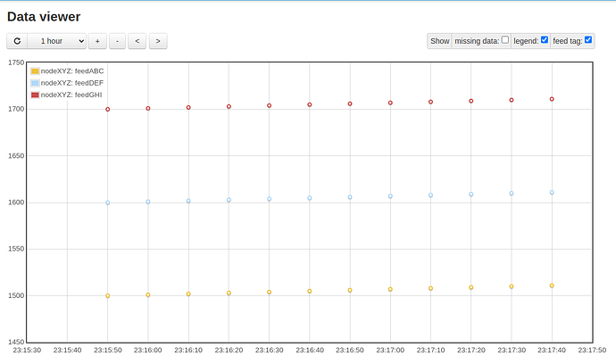The width and height of the screenshot is (616, 364).
Task: Enable the missing data checkbox
Action: click(505, 39)
